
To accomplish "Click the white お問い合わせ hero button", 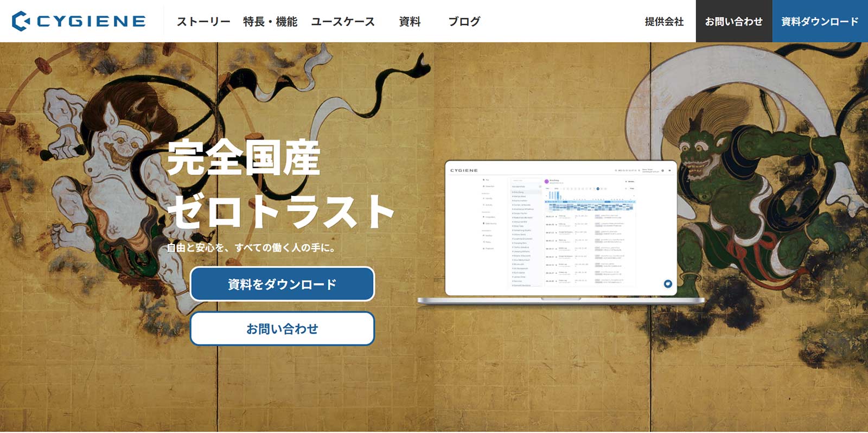I will (282, 328).
